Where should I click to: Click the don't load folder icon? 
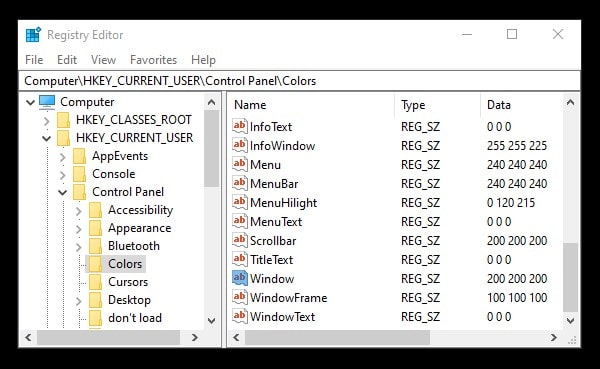tap(95, 318)
